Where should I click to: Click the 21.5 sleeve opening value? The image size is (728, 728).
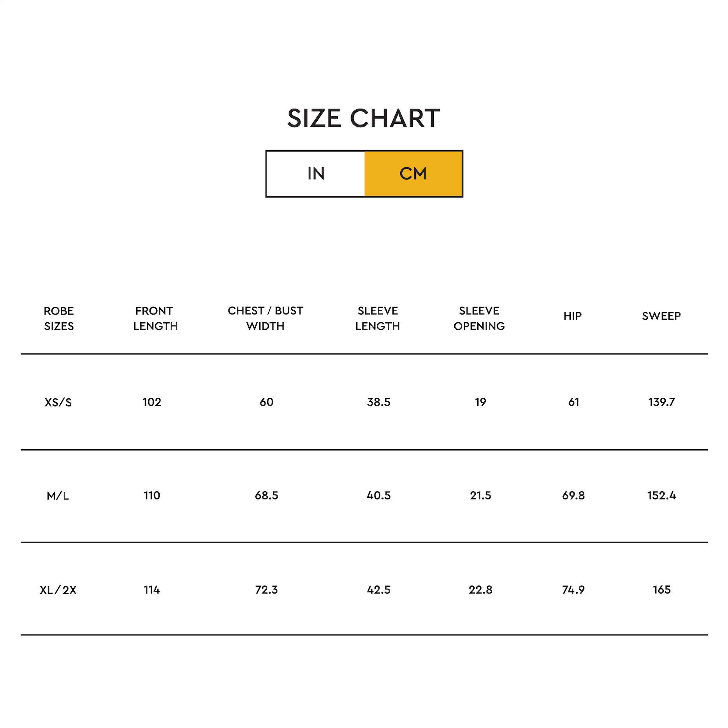(x=480, y=496)
